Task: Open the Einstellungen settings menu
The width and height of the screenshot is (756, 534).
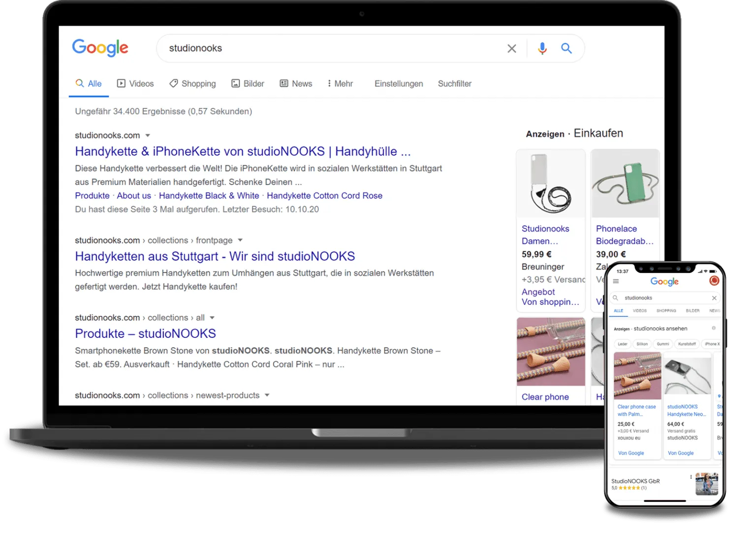Action: click(399, 84)
